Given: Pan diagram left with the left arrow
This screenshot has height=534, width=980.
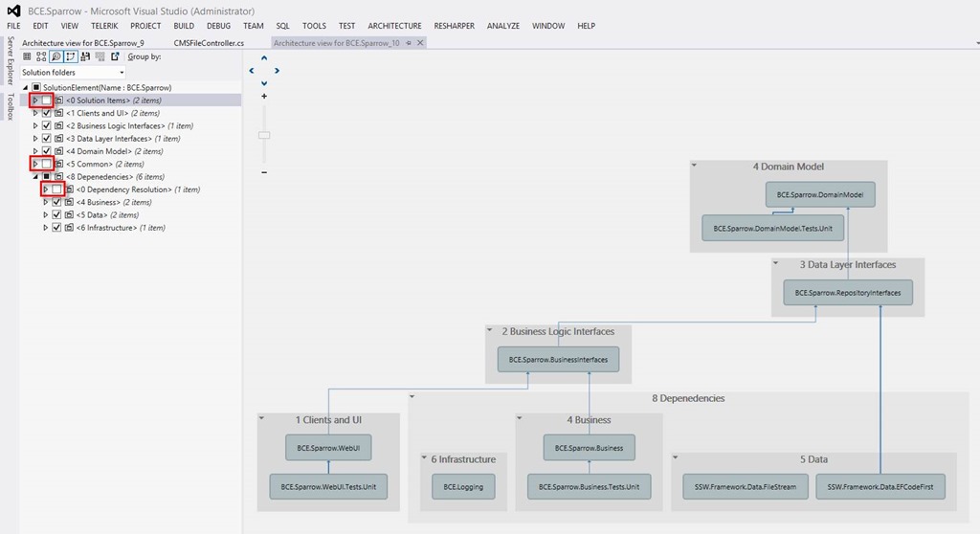Looking at the screenshot, I should 252,71.
